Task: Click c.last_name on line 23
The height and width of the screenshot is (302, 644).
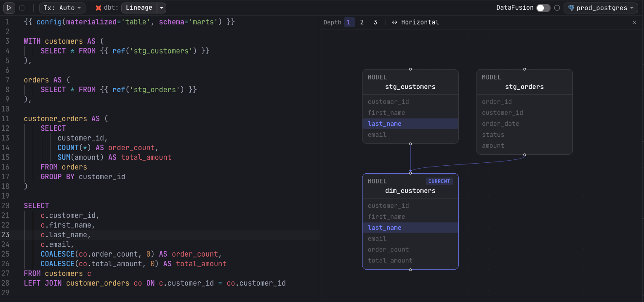Action: coord(66,235)
